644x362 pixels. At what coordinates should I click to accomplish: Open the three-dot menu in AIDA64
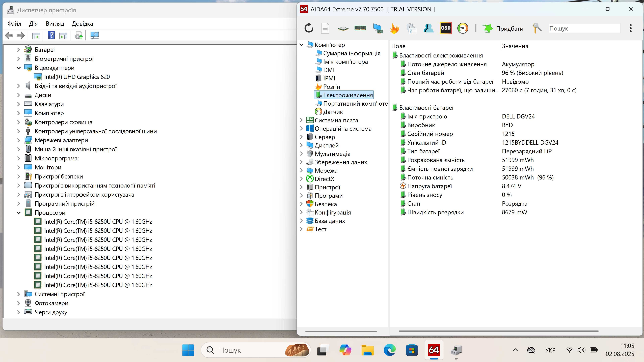631,28
